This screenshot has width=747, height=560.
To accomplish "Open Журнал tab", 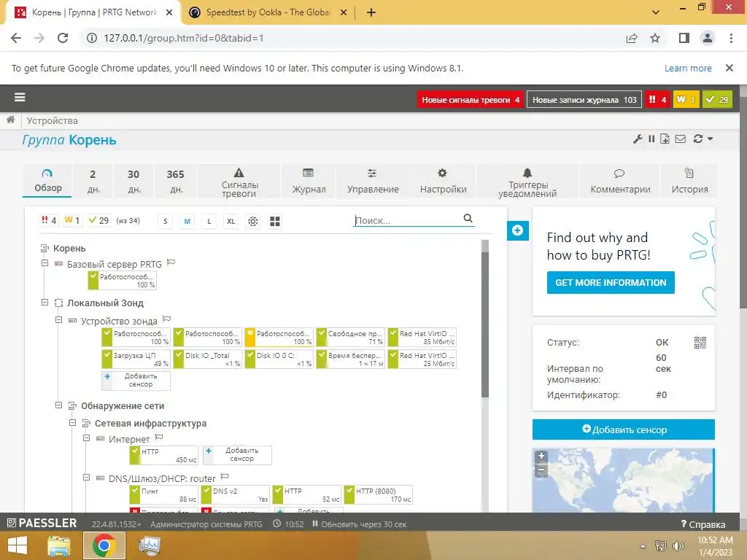I will pos(309,181).
